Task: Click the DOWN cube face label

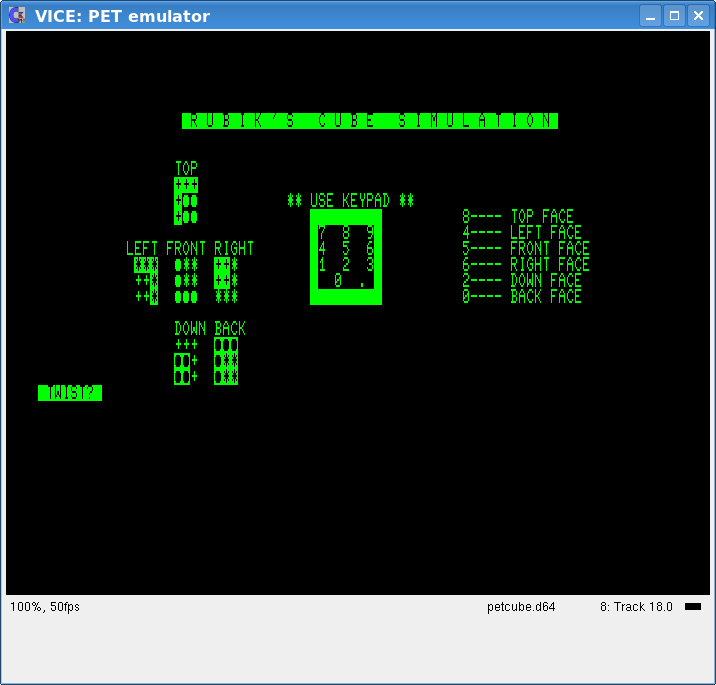Action: (190, 328)
